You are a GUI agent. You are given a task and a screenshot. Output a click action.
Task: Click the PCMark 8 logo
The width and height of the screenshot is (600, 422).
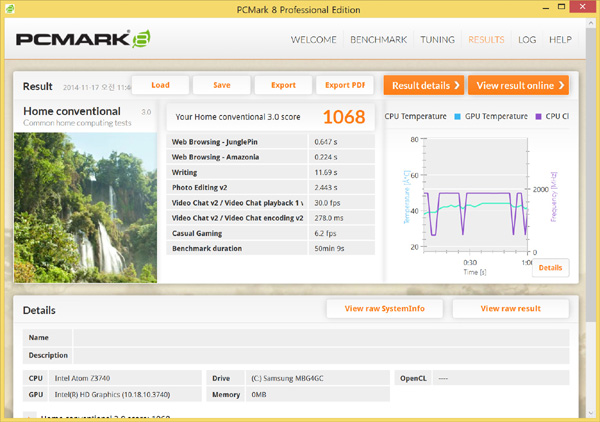pos(83,39)
